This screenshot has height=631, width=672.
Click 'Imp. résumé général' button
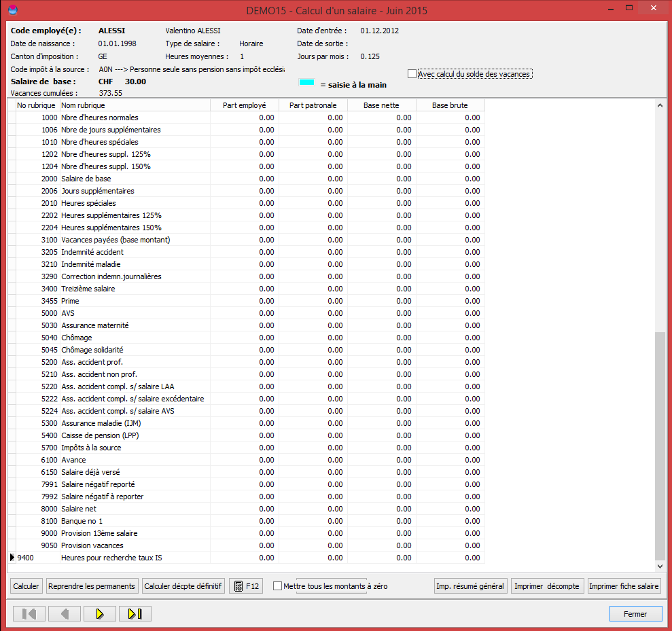coord(470,586)
